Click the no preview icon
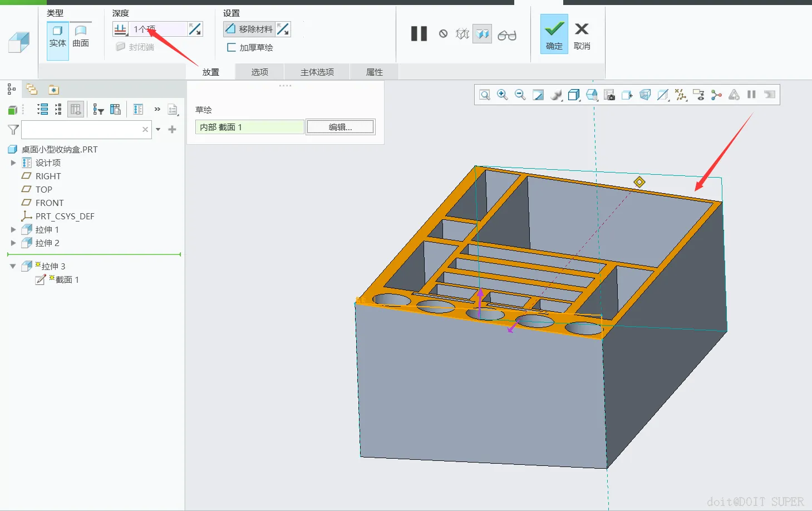 [443, 34]
